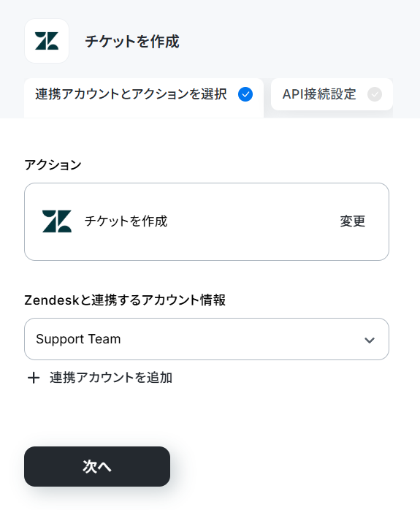Click the Zendesk logo in the header
The image size is (420, 510).
pyautogui.click(x=47, y=41)
